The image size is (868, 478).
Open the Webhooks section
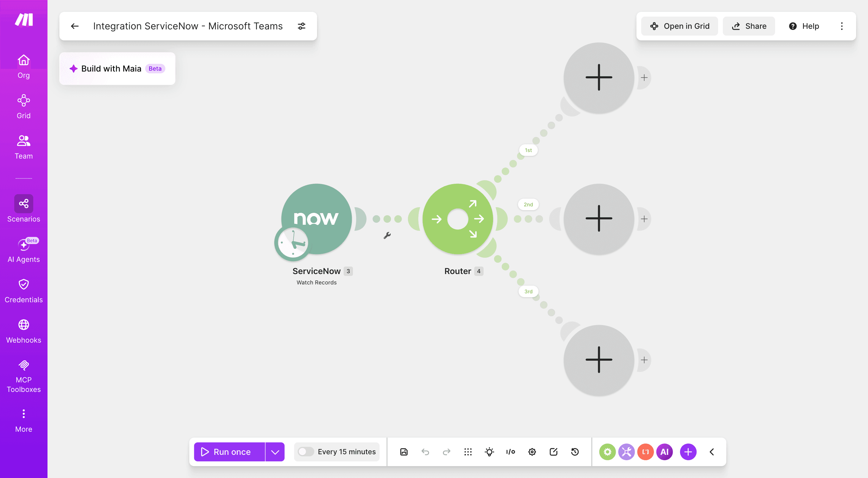click(23, 331)
